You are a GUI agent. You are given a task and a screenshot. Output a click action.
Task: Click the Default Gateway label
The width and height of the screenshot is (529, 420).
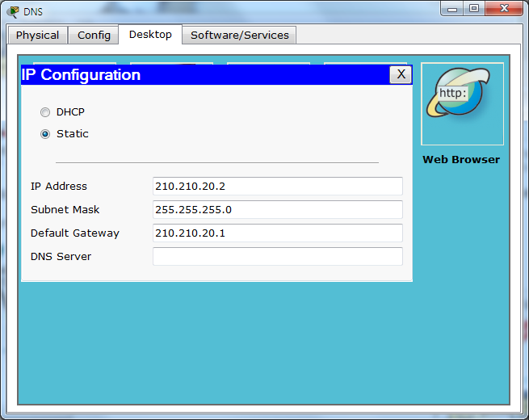coord(75,233)
